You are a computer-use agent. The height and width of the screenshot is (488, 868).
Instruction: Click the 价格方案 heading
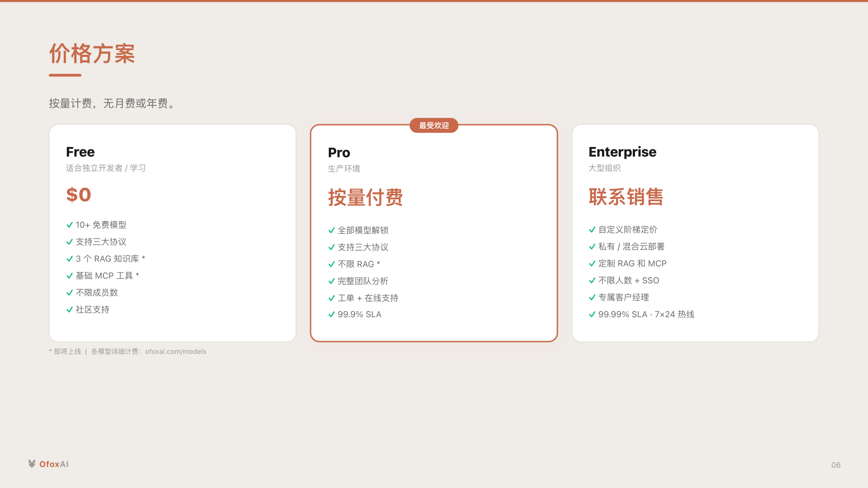tap(92, 54)
